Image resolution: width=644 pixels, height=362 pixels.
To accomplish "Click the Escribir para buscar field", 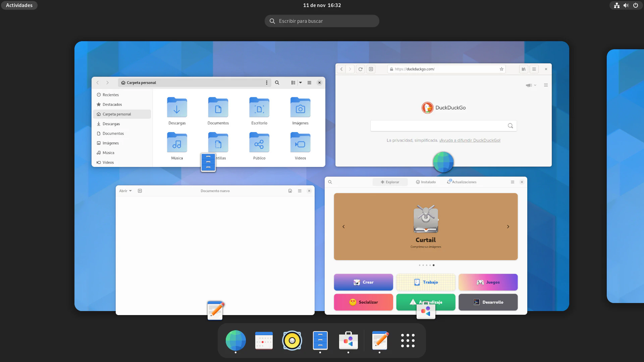I will (x=322, y=21).
